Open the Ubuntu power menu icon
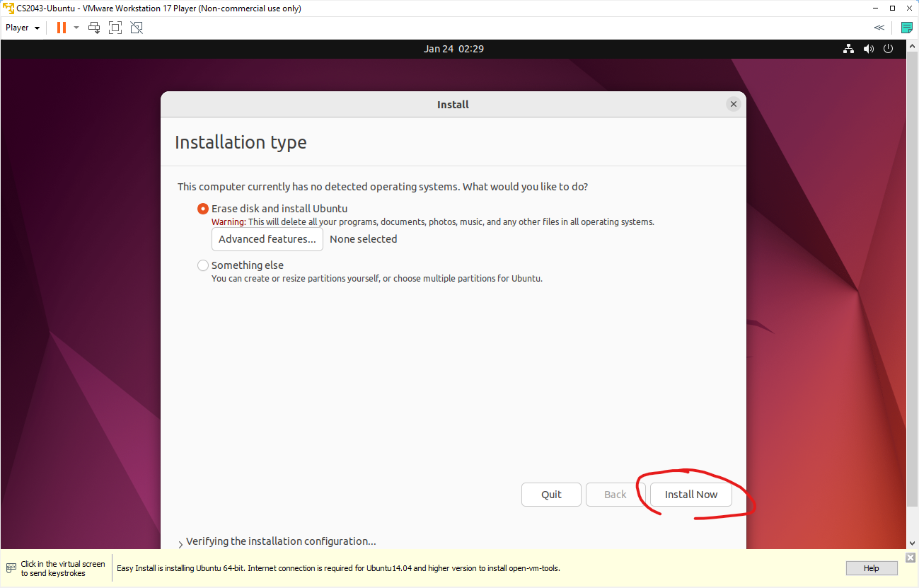Image resolution: width=919 pixels, height=588 pixels. click(x=888, y=48)
